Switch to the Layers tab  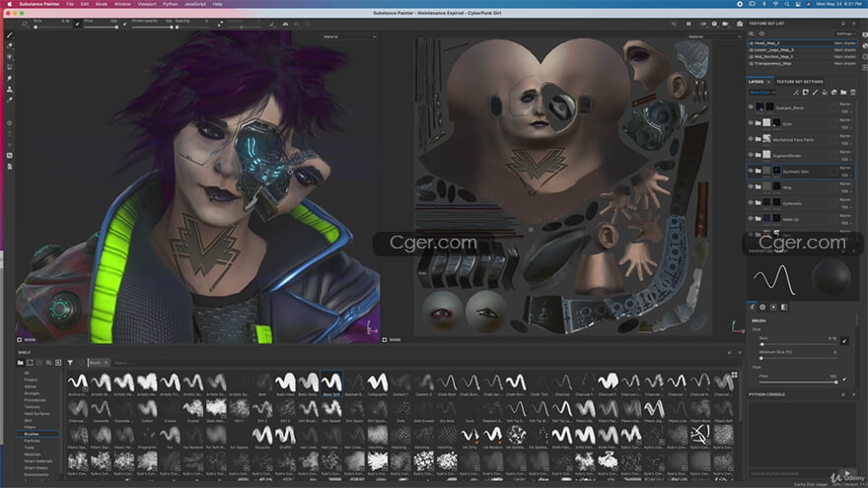tap(756, 81)
